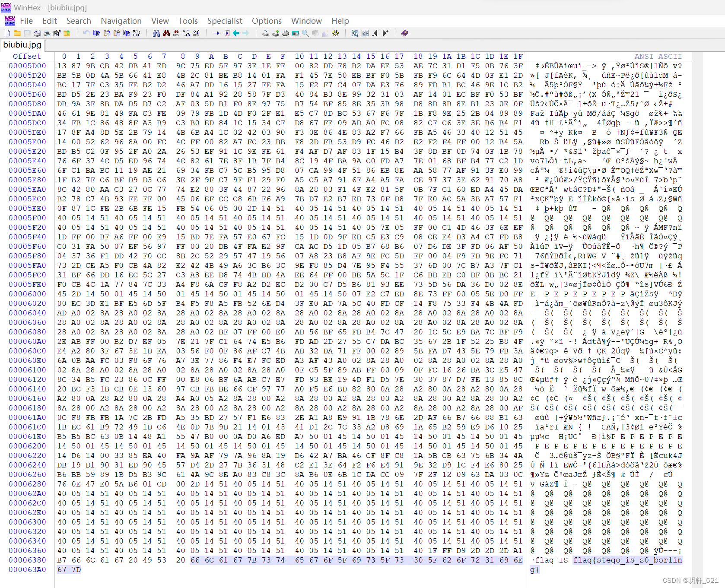Click offset row 00006000
725x588 pixels.
[x=27, y=294]
